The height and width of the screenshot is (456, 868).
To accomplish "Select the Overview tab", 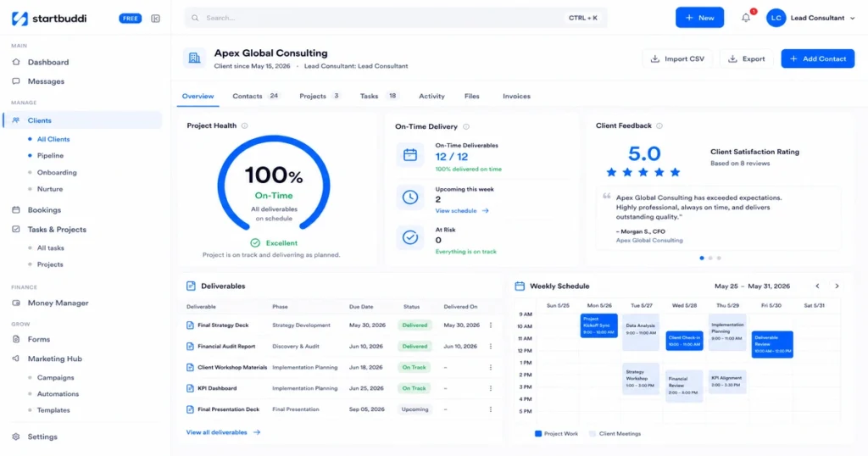I will click(x=198, y=97).
